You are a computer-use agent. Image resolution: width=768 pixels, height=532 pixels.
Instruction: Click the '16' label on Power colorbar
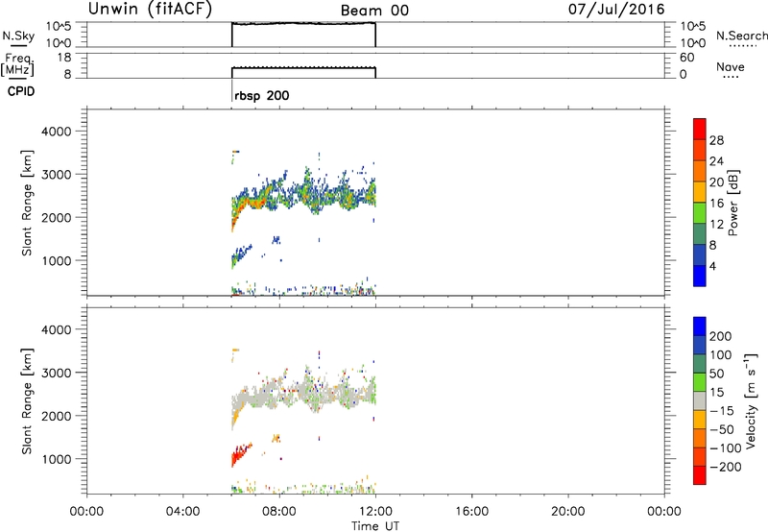pos(716,204)
